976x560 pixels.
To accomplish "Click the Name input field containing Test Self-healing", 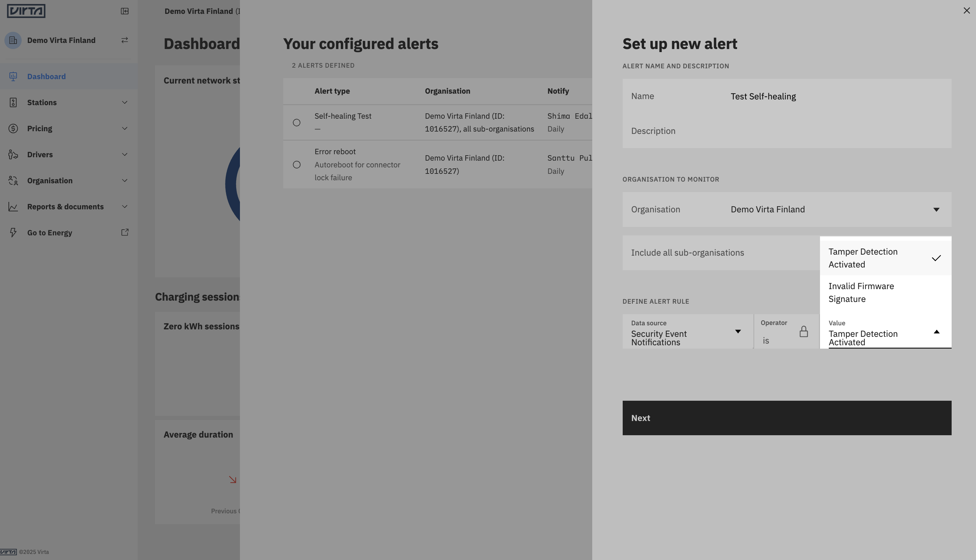I will (x=786, y=96).
